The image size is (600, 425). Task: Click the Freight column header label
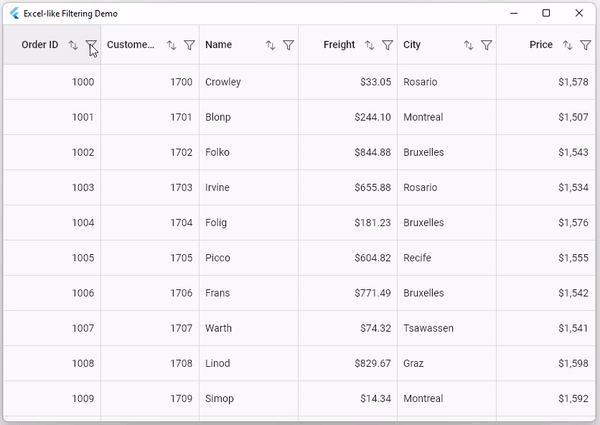pos(339,45)
